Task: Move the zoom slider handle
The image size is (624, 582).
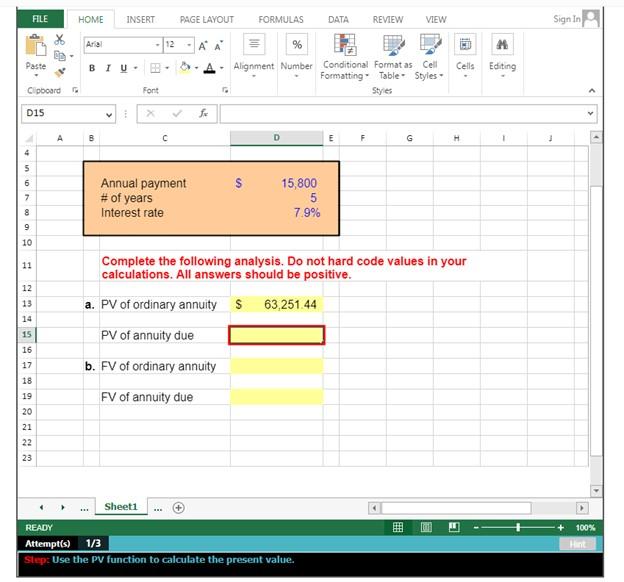Action: [518, 527]
